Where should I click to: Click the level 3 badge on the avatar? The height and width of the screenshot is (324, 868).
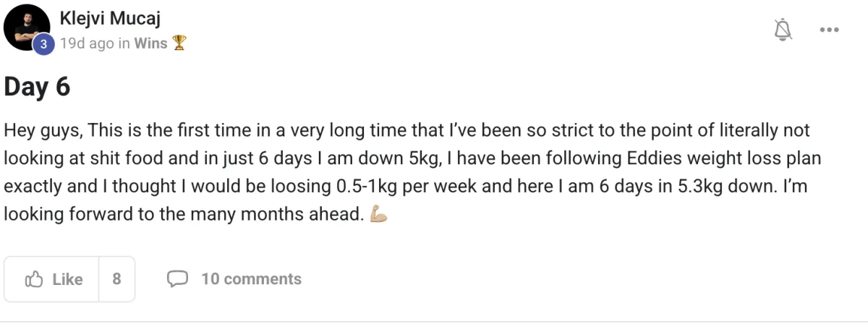[x=43, y=44]
